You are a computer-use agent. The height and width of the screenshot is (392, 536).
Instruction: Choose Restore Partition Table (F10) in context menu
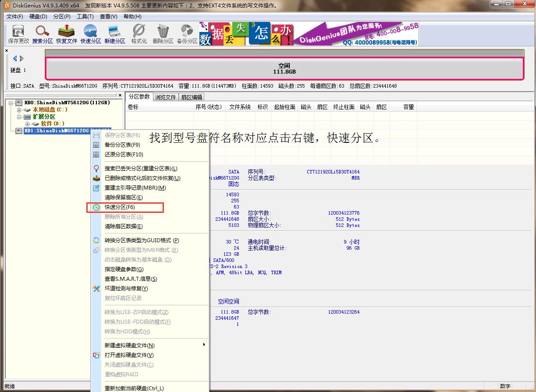click(x=150, y=154)
